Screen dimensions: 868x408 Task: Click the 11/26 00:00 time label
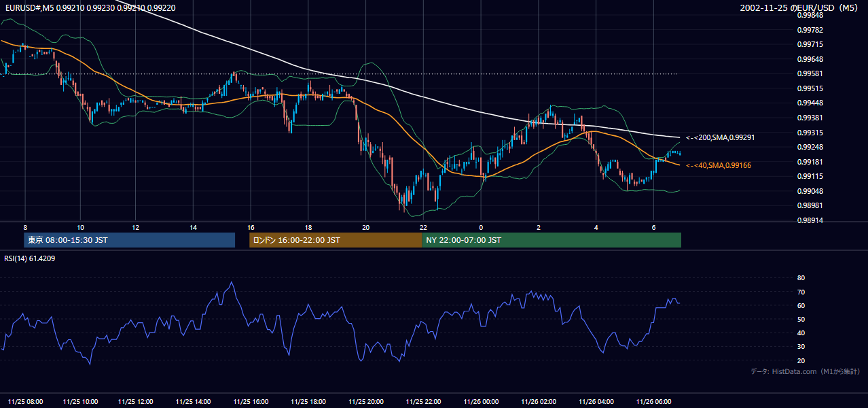tap(481, 401)
